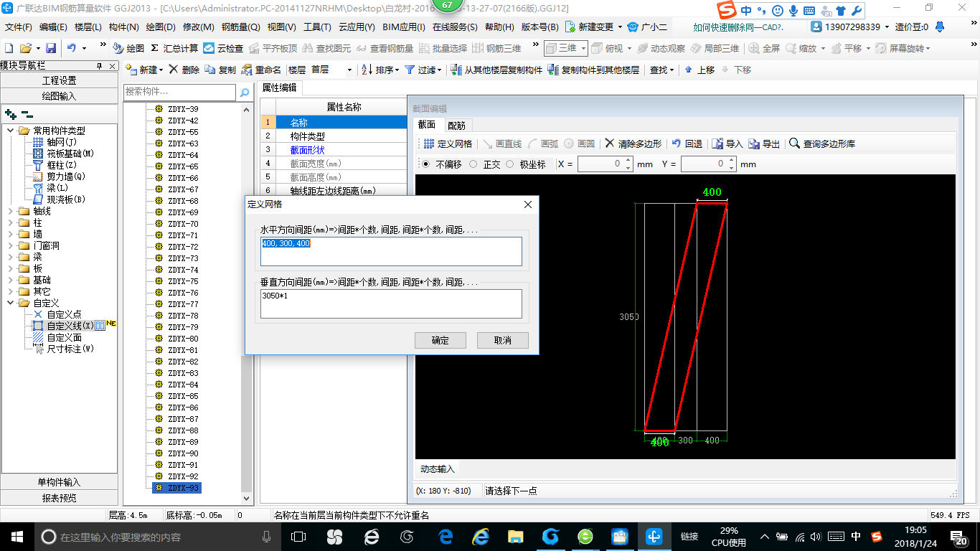Collapse the 常用构件类型 tree node

pyautogui.click(x=11, y=131)
